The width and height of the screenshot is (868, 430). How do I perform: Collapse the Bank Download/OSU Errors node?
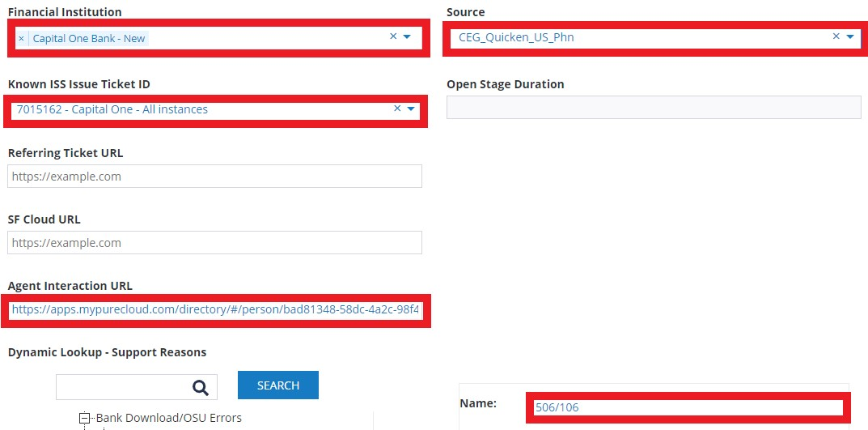click(83, 419)
